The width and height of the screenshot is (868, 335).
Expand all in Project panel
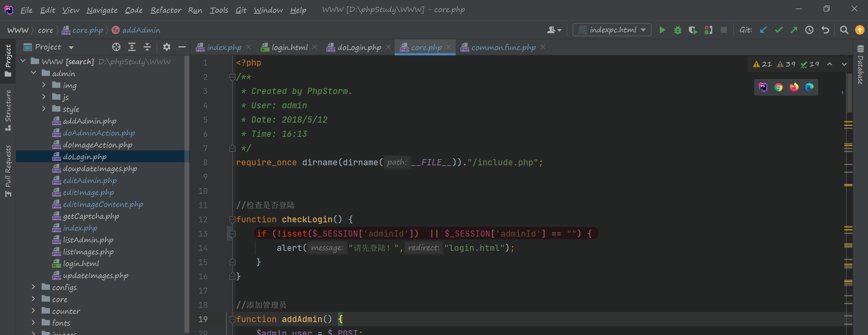[132, 47]
